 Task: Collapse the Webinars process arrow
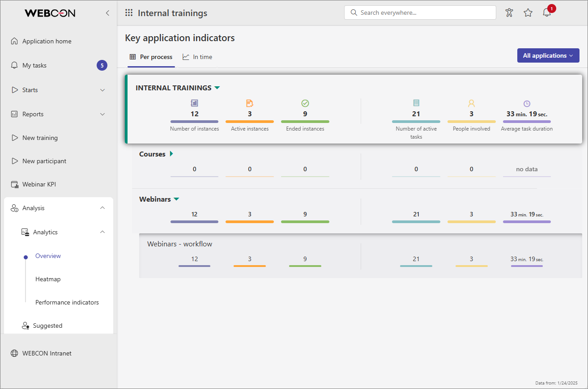[176, 199]
